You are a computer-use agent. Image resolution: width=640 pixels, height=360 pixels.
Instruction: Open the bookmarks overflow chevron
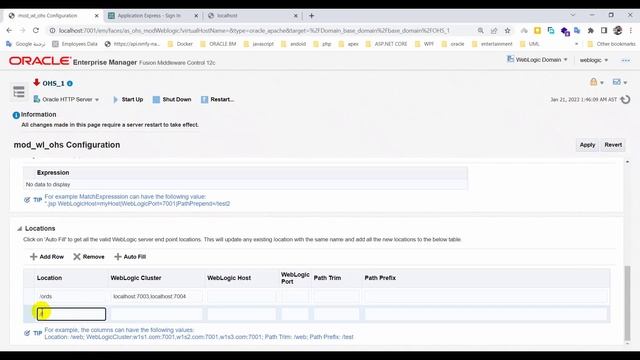576,44
